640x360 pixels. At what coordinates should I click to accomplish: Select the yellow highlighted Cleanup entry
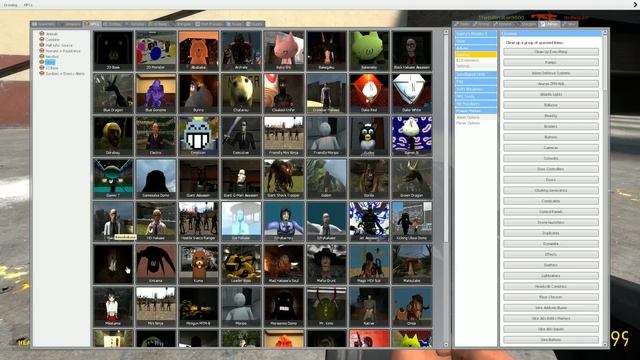(x=476, y=54)
